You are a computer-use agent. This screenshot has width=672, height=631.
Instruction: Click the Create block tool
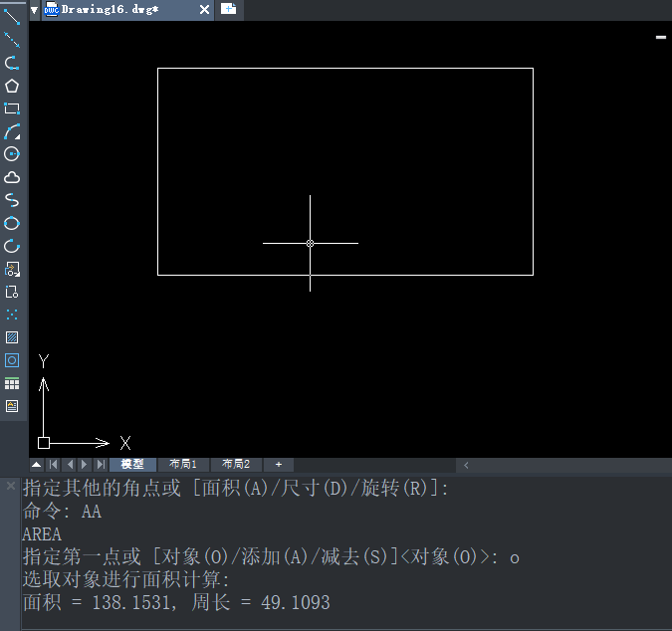tap(12, 293)
